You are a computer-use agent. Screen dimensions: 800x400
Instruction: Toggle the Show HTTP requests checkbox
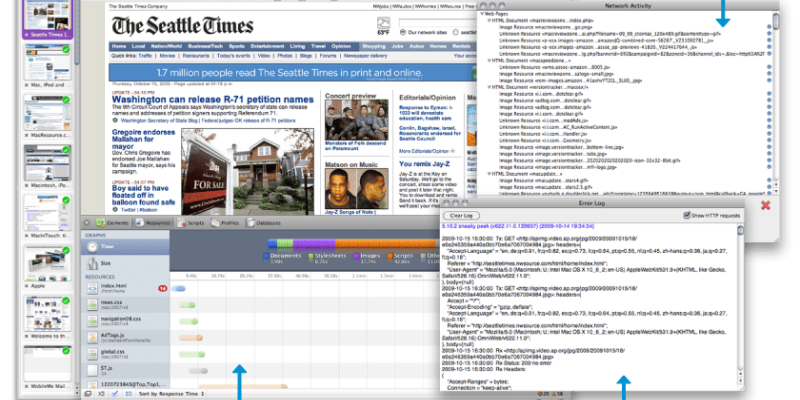click(x=685, y=215)
